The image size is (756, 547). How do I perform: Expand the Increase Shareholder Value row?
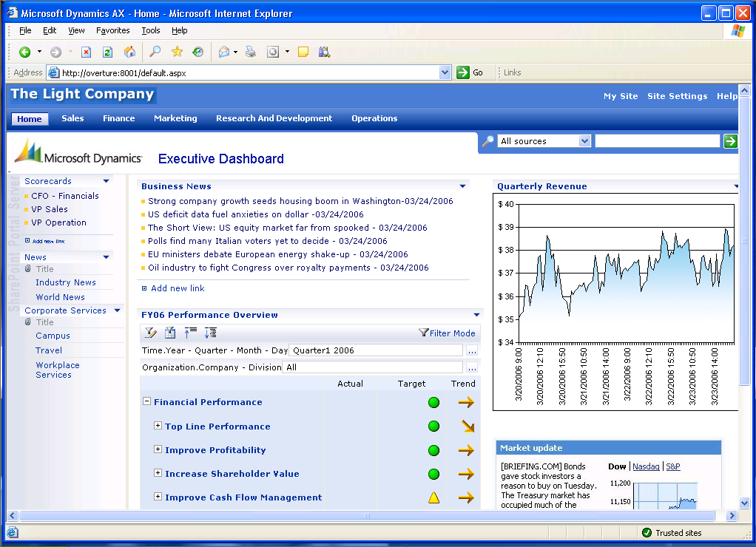[x=158, y=473]
